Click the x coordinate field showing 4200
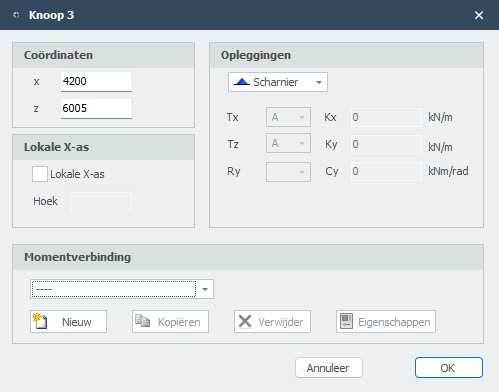Screen dimensions: 499x392 coord(96,81)
